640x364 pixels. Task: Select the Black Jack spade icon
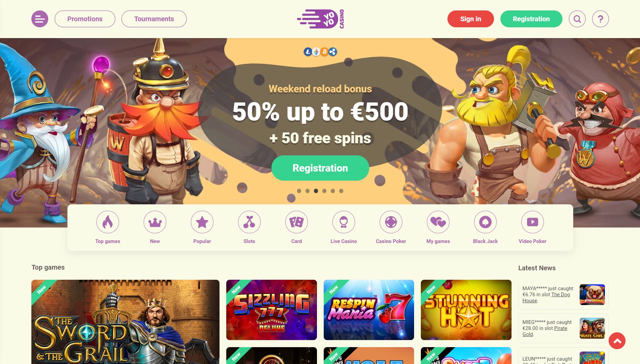click(x=485, y=222)
